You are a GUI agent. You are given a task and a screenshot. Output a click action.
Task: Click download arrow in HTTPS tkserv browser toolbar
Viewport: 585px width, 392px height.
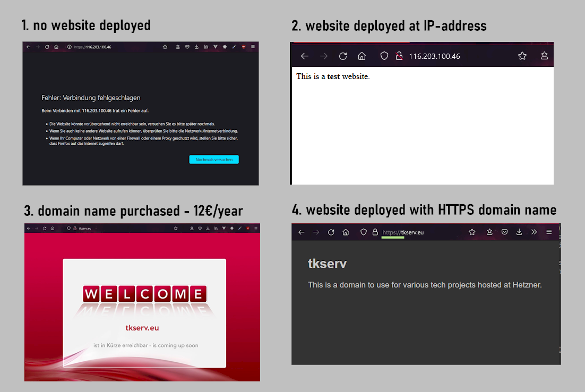click(519, 232)
